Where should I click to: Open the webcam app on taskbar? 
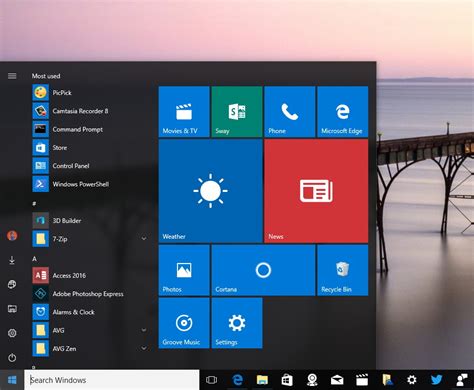[312, 380]
